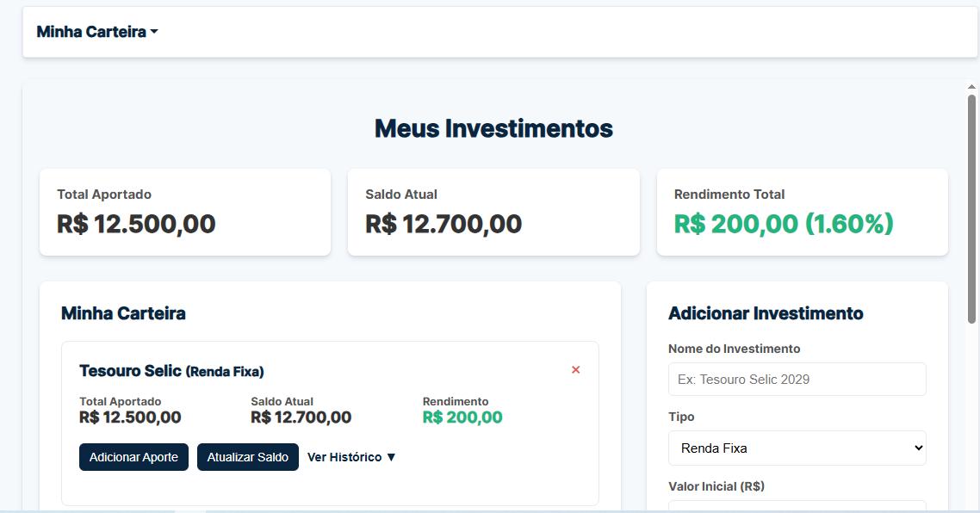Click the Saldo Atual summary card

493,212
